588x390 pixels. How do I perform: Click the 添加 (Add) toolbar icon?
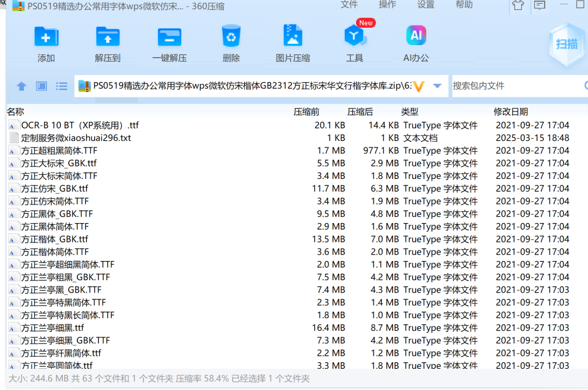[x=46, y=36]
